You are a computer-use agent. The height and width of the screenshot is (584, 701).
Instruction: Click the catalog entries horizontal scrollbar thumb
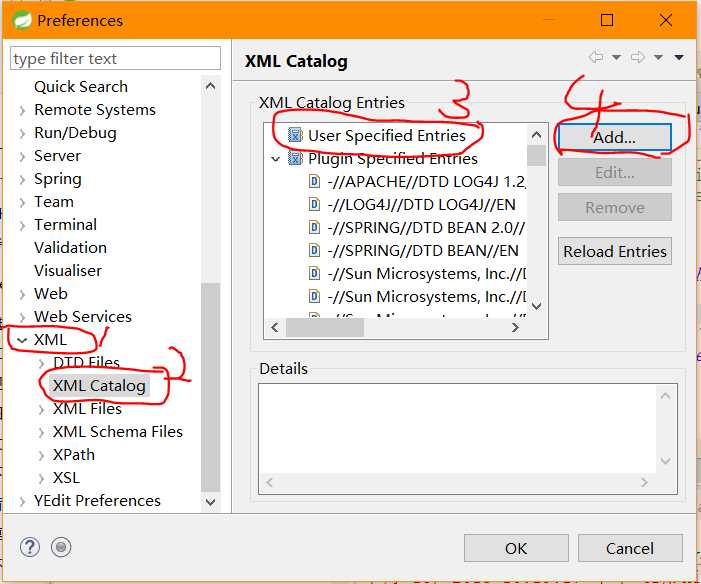click(x=325, y=327)
